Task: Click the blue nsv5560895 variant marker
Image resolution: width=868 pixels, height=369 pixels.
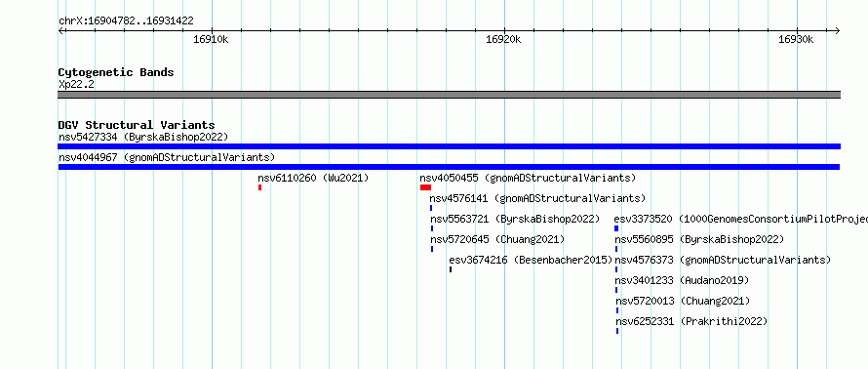Action: (616, 249)
